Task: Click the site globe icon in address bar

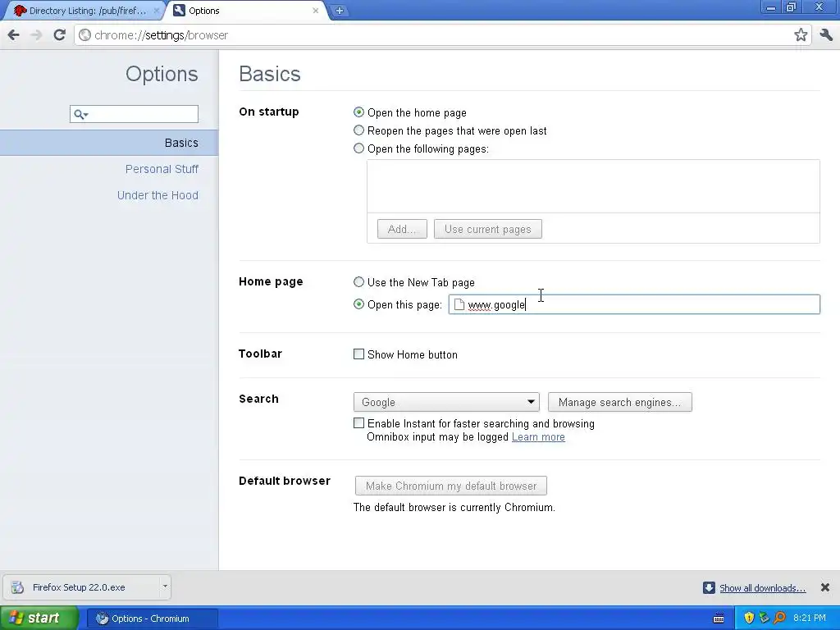Action: (x=84, y=35)
